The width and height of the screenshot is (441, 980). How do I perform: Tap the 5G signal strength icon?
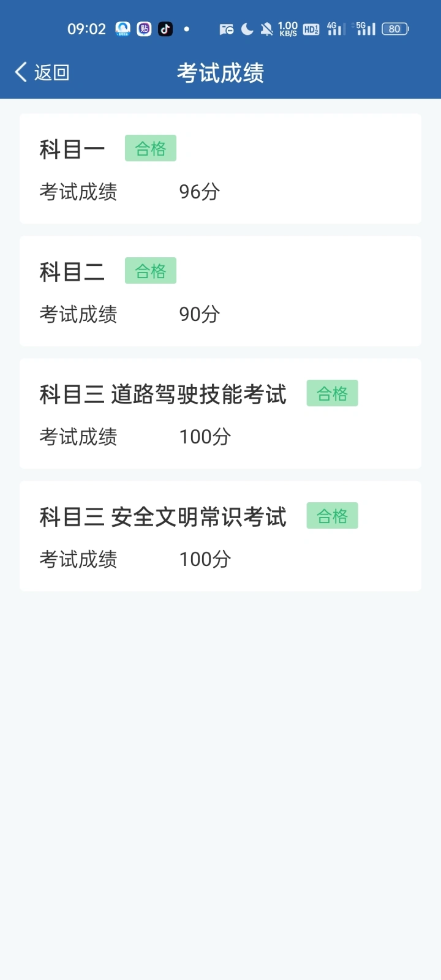pyautogui.click(x=365, y=29)
